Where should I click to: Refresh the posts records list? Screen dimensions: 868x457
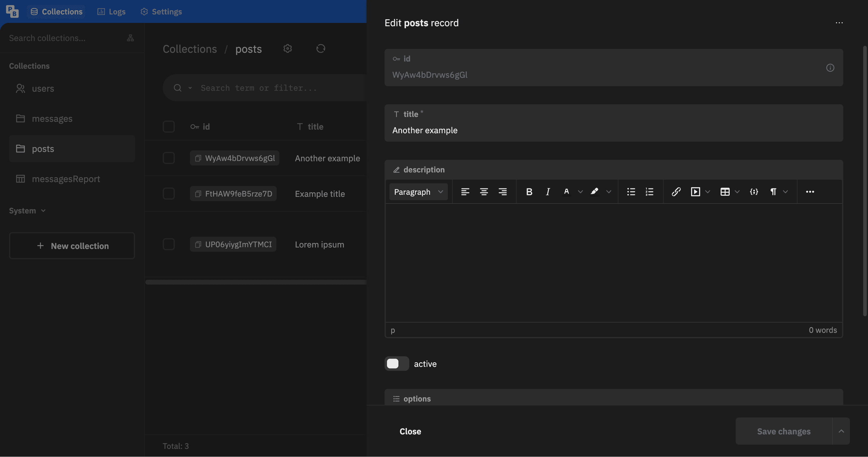[x=320, y=49]
